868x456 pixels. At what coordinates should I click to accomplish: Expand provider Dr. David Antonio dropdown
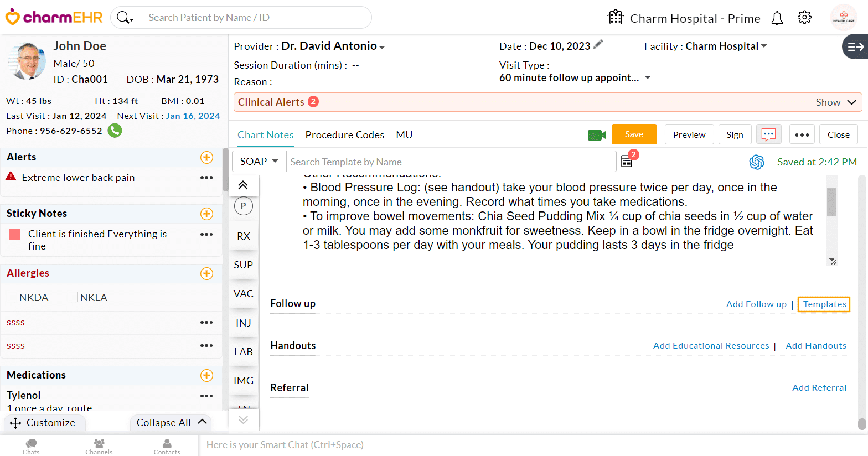[382, 47]
